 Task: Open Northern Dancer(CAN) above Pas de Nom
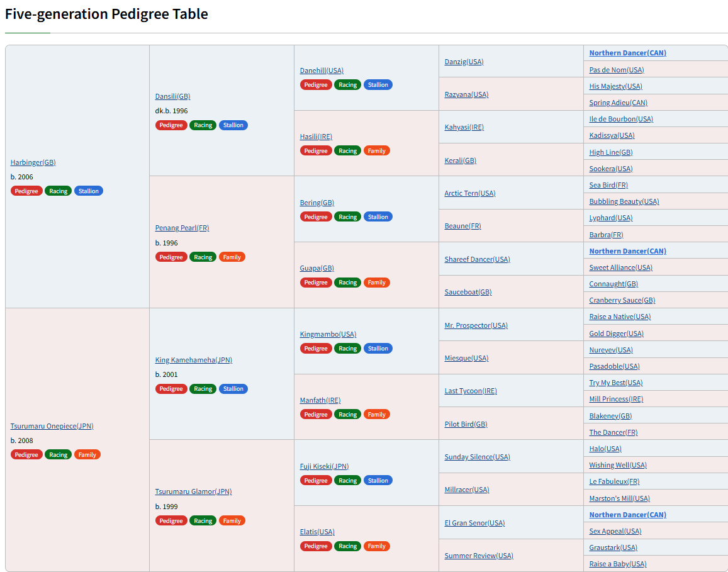628,53
